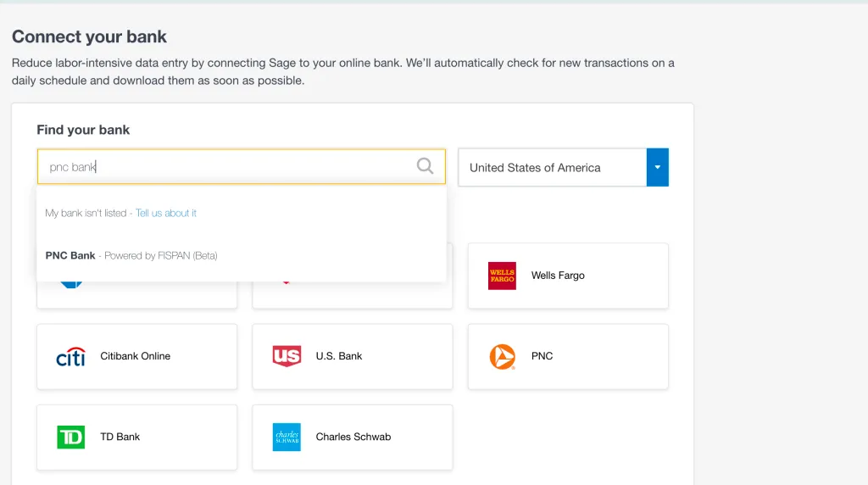Follow the Tell us about it link
868x485 pixels.
coord(166,213)
